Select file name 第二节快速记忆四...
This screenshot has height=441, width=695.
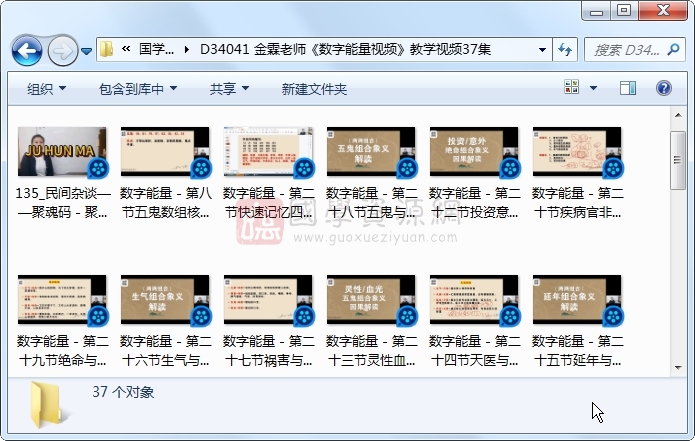269,203
